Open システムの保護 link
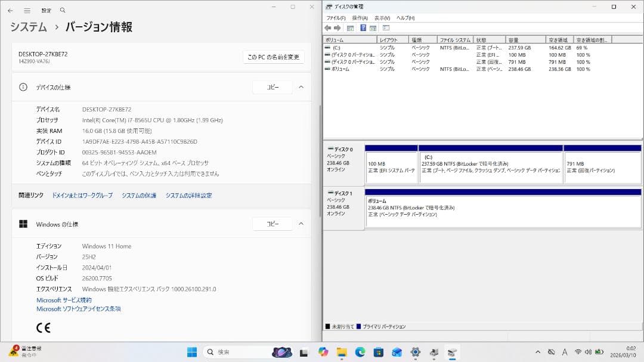This screenshot has height=362, width=644. click(x=139, y=196)
